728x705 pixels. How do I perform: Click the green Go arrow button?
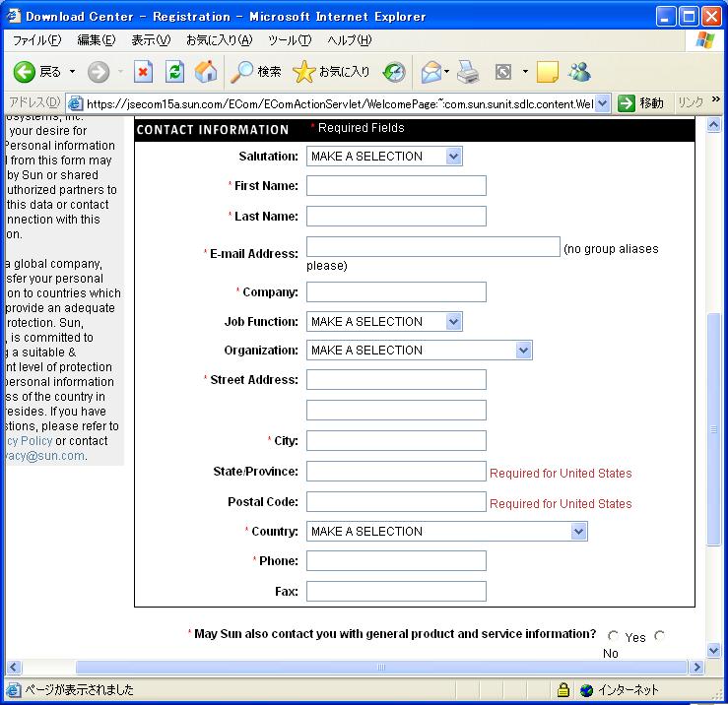point(627,103)
